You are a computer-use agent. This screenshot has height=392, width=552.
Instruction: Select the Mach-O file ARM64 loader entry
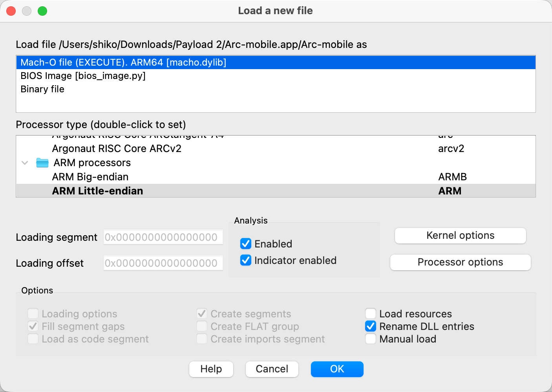click(123, 62)
